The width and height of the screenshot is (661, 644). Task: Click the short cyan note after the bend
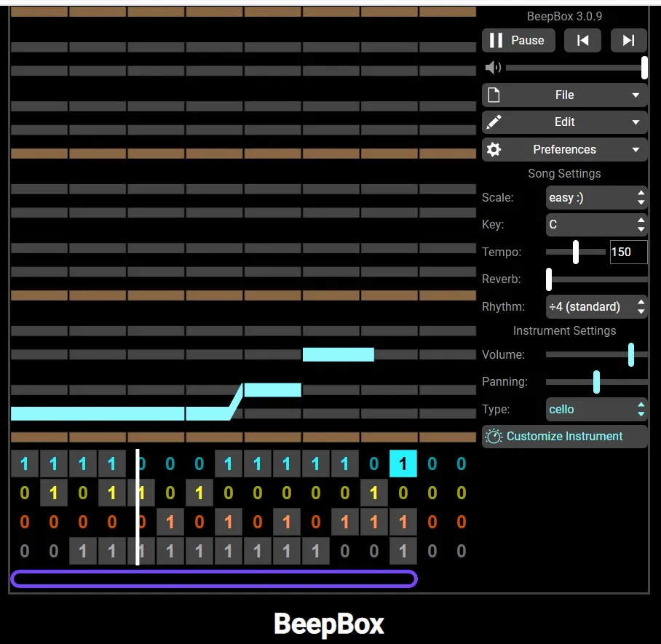[273, 390]
